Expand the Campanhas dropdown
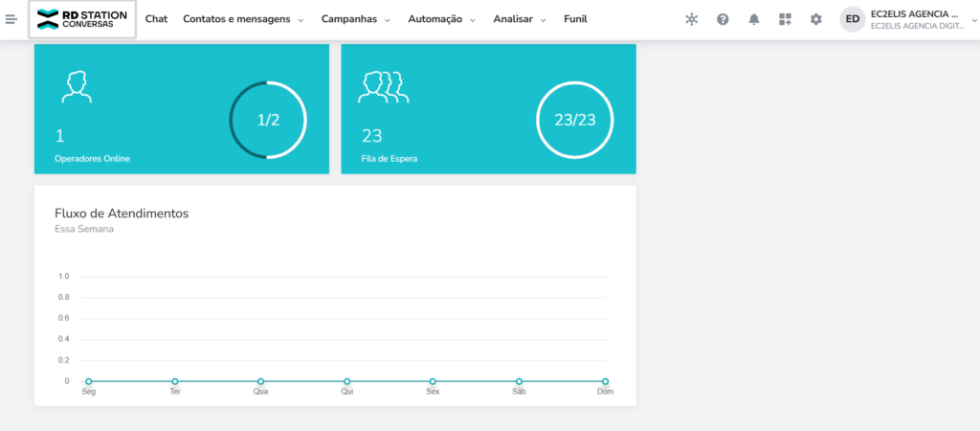 tap(356, 19)
